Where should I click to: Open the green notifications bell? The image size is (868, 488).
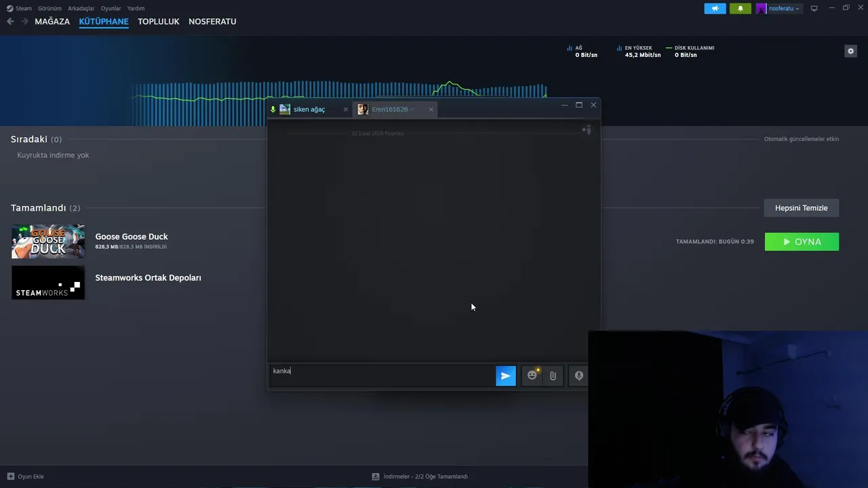740,8
